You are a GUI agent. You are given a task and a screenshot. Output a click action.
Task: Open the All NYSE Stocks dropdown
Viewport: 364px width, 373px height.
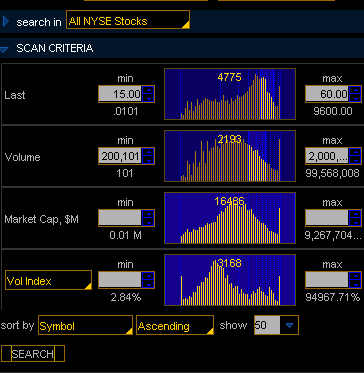click(x=128, y=20)
